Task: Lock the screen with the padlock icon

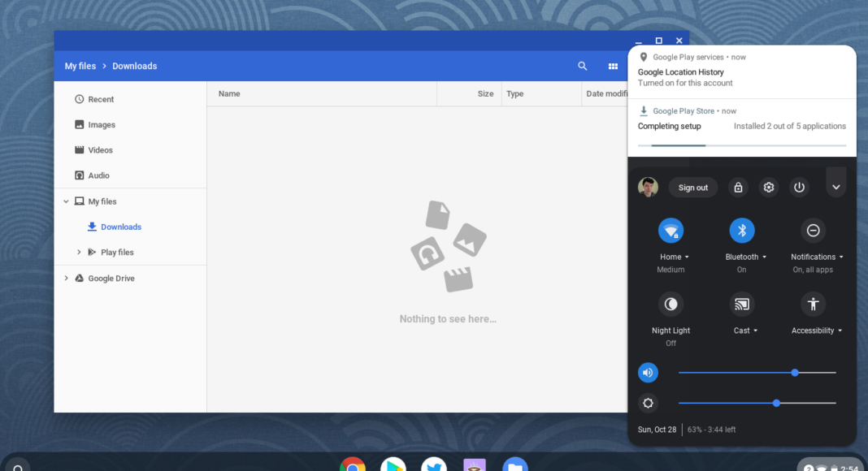Action: (738, 188)
